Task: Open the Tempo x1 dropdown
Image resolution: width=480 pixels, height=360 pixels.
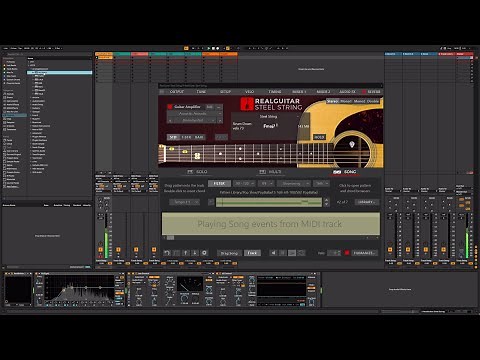Action: click(x=185, y=202)
